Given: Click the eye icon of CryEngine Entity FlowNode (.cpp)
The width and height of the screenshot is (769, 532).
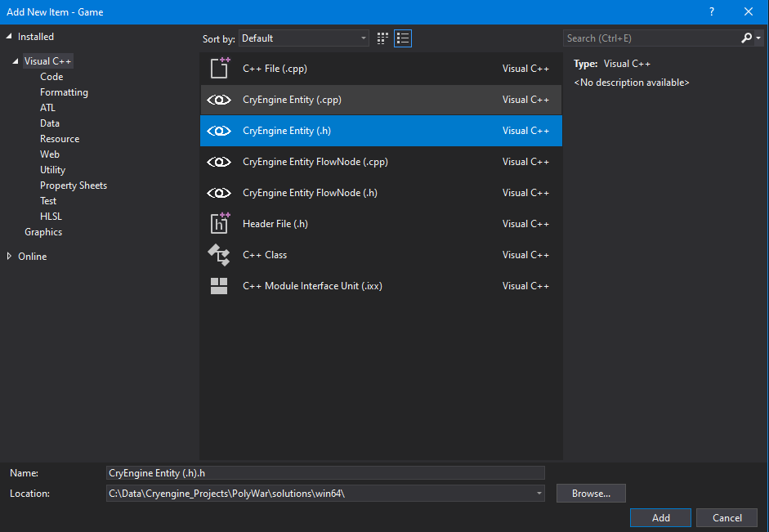Looking at the screenshot, I should [219, 162].
